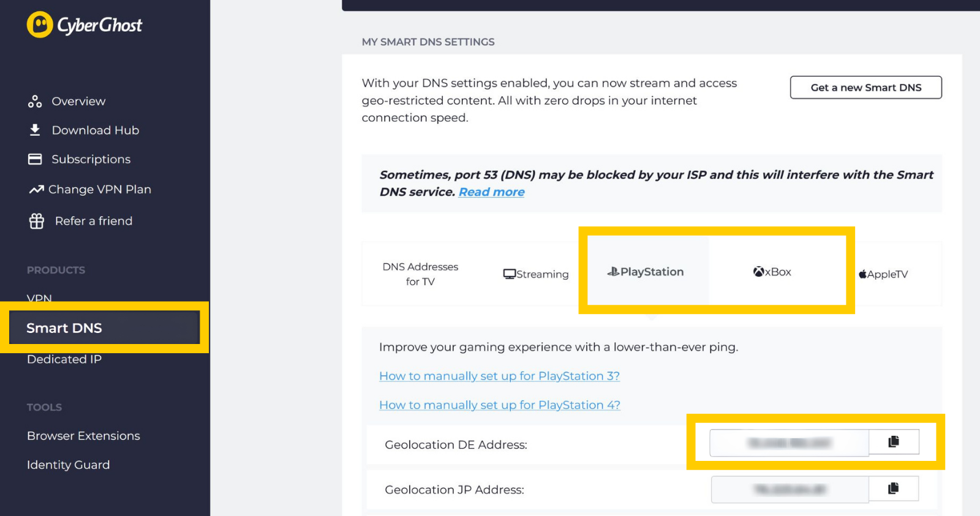Copy the Geolocation JP address
Viewport: 980px width, 516px height.
tap(894, 488)
